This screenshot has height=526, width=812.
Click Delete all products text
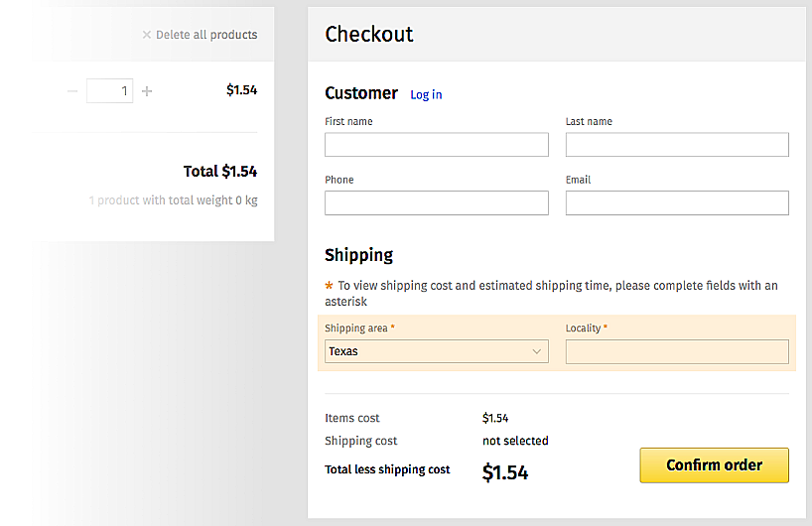point(206,35)
